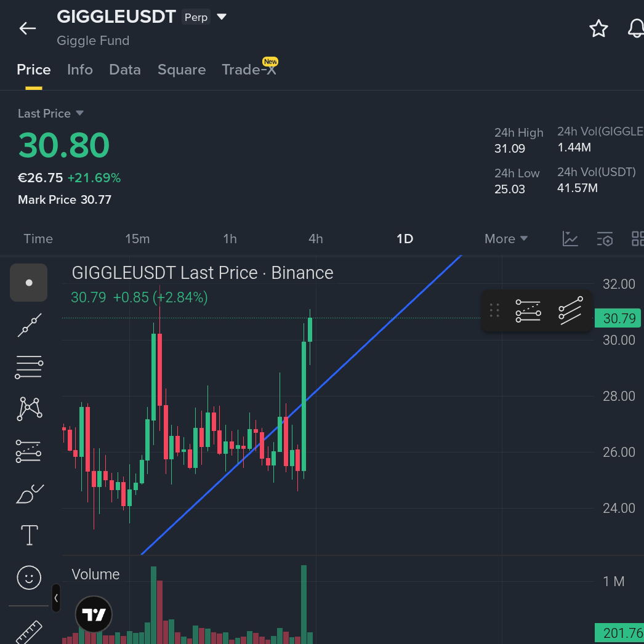
Task: Select the horizontal line tool in sidebar
Action: click(29, 367)
